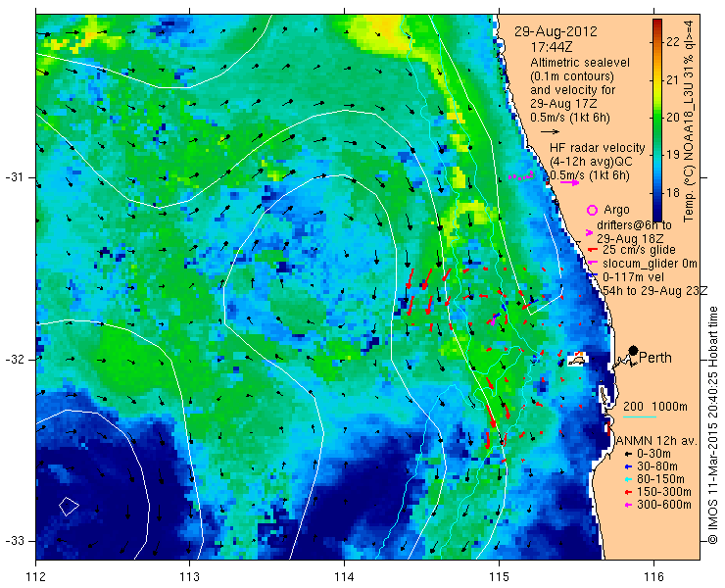The image size is (725, 588).
Task: Click the '30-80m' depth label
Action: [657, 466]
